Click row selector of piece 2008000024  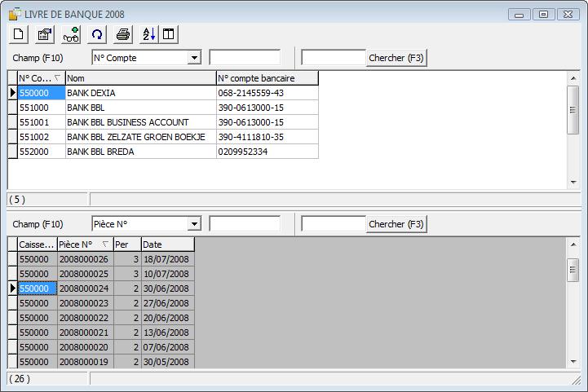[13, 288]
